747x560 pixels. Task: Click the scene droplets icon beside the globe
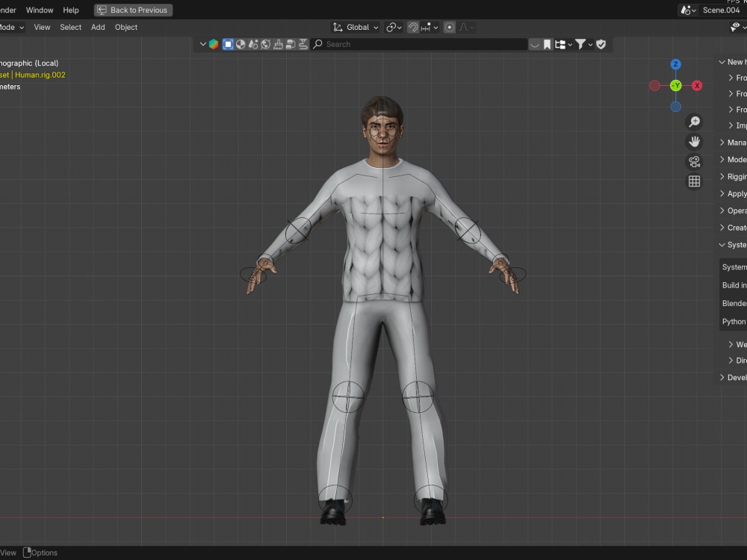(x=253, y=44)
